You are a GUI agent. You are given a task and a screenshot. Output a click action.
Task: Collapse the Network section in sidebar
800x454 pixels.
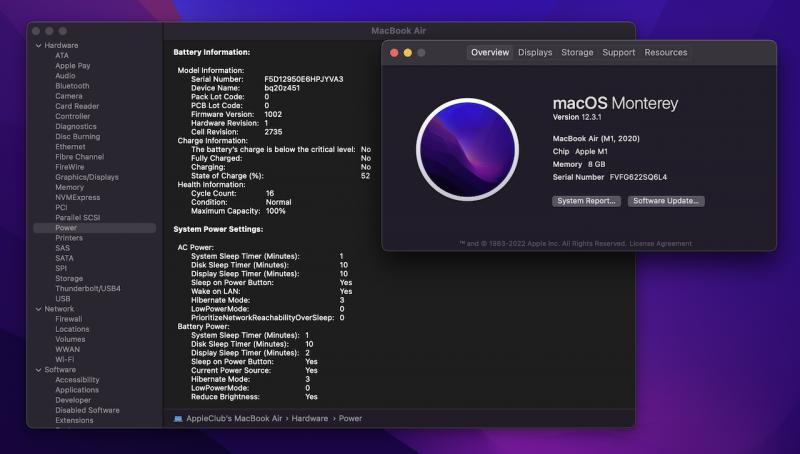38,309
